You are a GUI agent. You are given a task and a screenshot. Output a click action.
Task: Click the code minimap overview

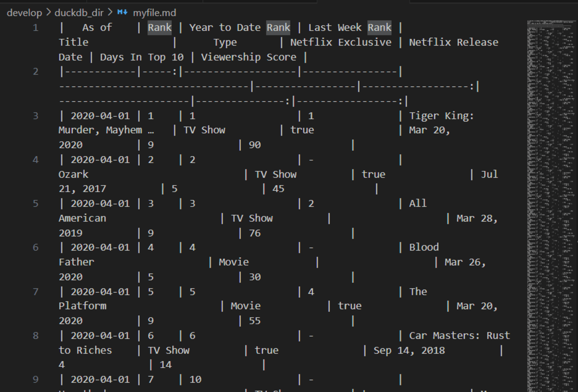(x=551, y=206)
